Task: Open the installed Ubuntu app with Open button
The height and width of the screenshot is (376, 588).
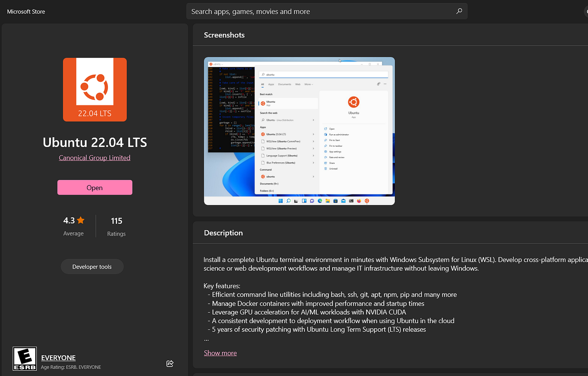Action: [x=95, y=188]
